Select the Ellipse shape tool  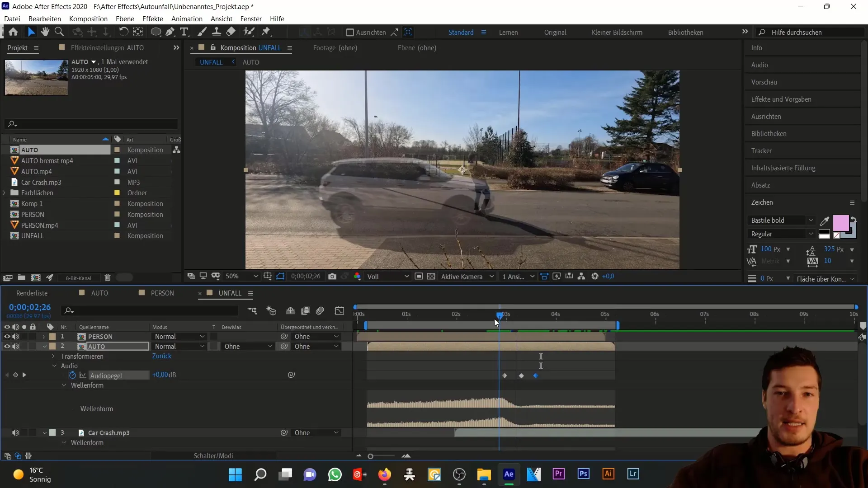click(156, 32)
